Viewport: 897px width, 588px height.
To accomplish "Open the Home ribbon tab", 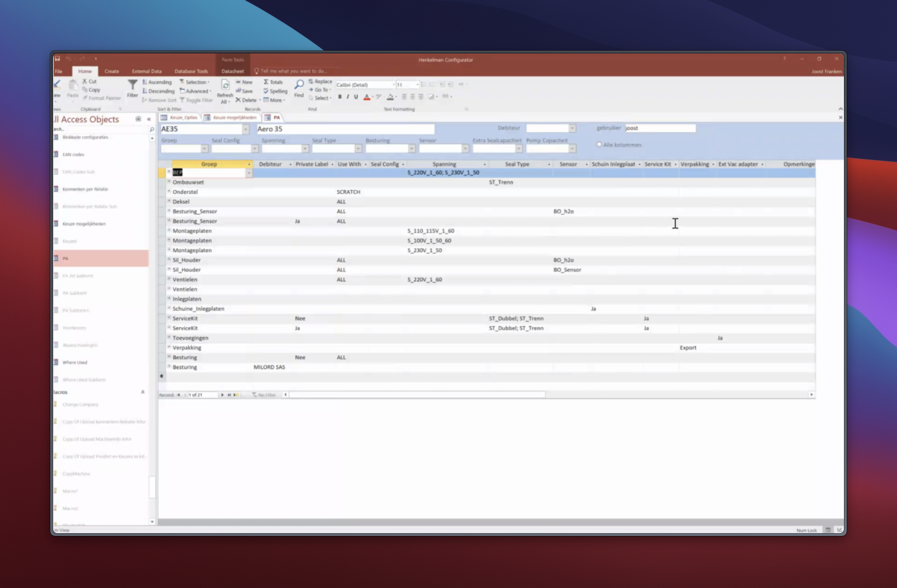I will click(85, 71).
